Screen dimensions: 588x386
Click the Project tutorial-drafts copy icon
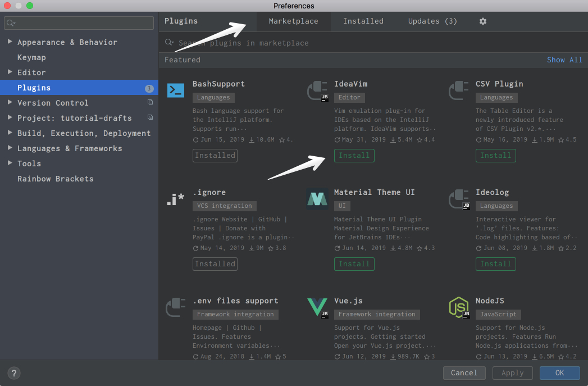tap(150, 117)
